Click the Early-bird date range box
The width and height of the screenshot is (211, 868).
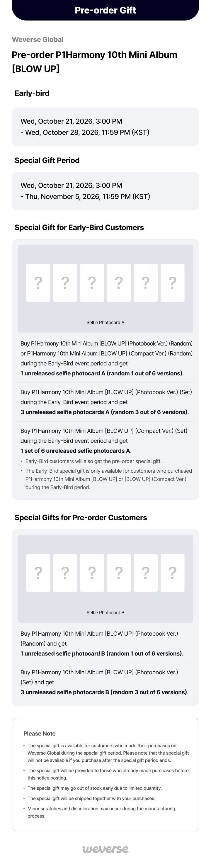105,127
